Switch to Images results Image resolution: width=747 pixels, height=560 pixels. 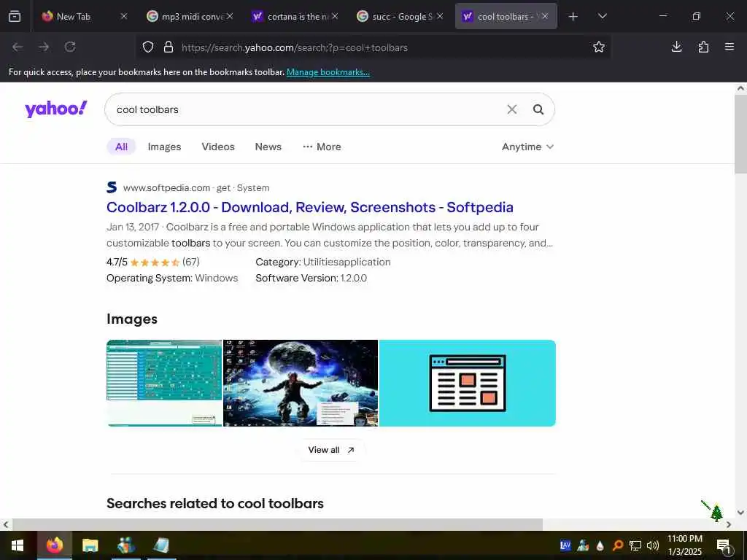[164, 147]
